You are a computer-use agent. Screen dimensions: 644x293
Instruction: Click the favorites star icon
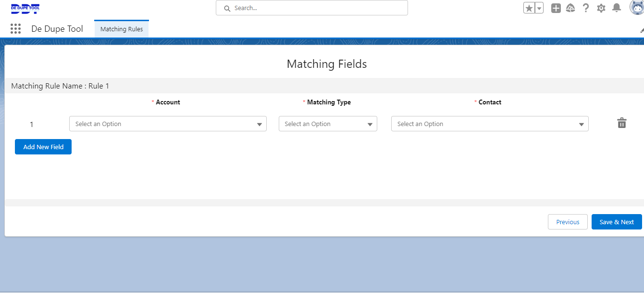click(x=529, y=8)
